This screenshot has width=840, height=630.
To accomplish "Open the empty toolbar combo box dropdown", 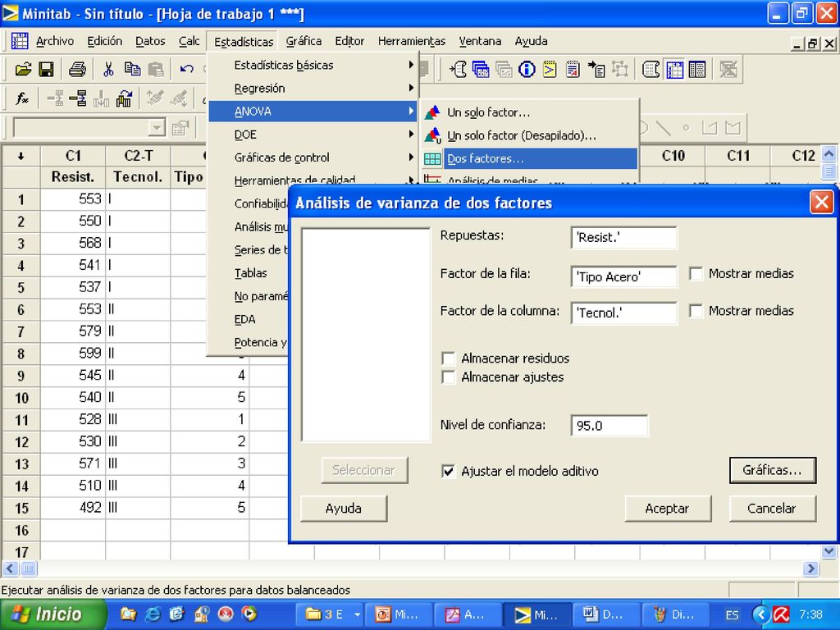I will tap(157, 128).
